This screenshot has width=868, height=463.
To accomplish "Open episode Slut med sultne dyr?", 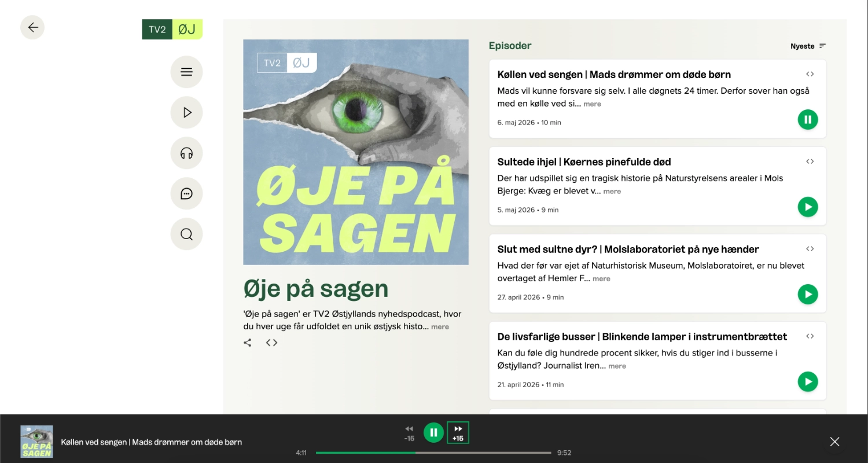I will [x=628, y=249].
